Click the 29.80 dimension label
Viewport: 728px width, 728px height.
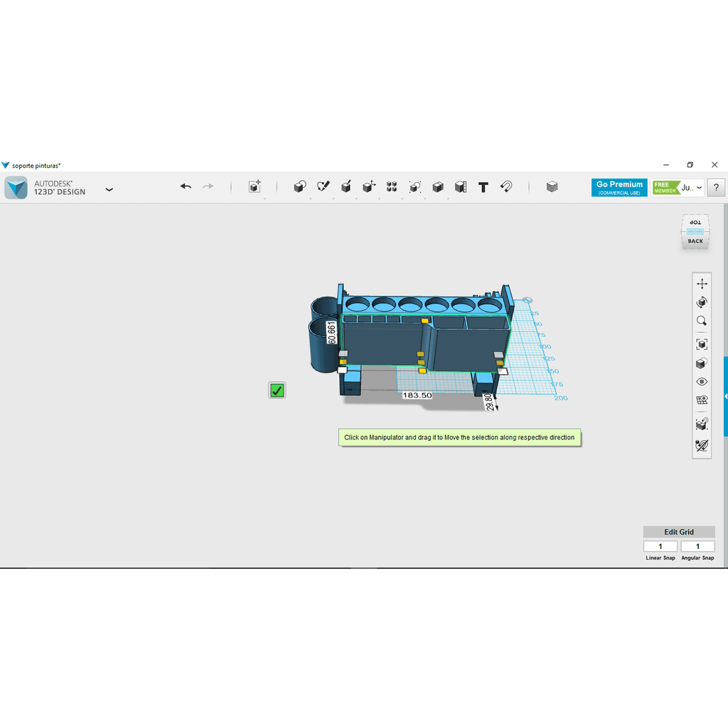pyautogui.click(x=488, y=402)
